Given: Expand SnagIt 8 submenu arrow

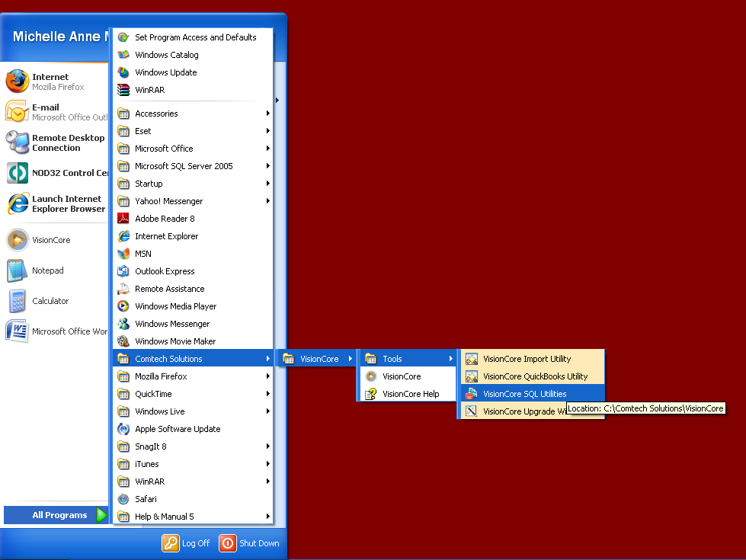Looking at the screenshot, I should pos(268,446).
